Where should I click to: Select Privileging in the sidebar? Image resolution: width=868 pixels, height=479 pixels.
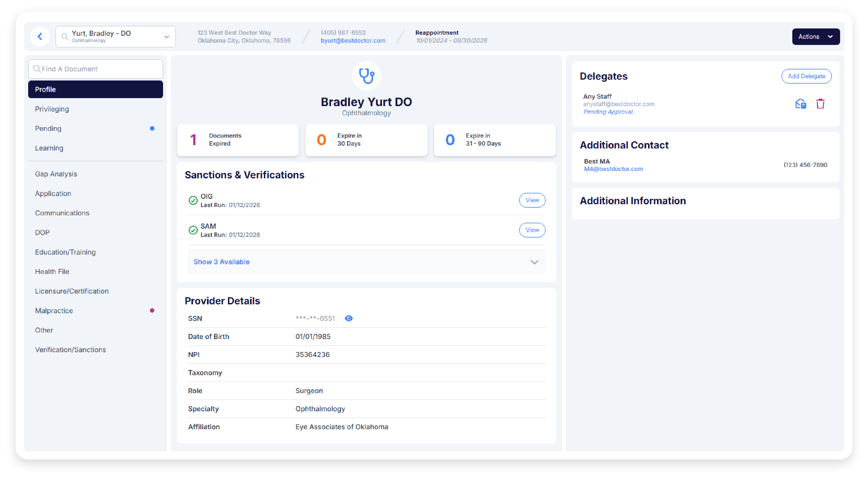coord(52,109)
